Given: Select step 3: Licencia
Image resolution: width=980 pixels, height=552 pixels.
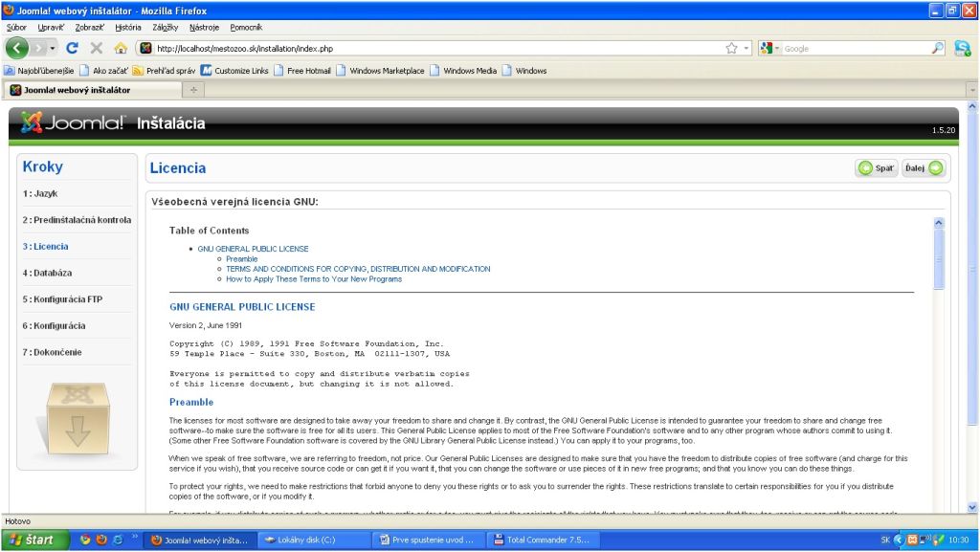Looking at the screenshot, I should 46,246.
